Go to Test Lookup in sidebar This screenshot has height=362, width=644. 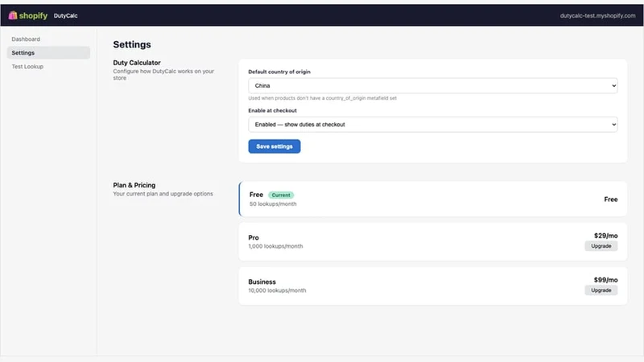point(27,67)
